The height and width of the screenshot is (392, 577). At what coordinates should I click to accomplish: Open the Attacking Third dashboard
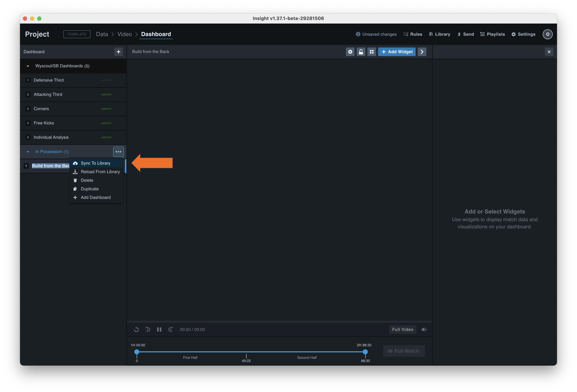tap(73, 95)
